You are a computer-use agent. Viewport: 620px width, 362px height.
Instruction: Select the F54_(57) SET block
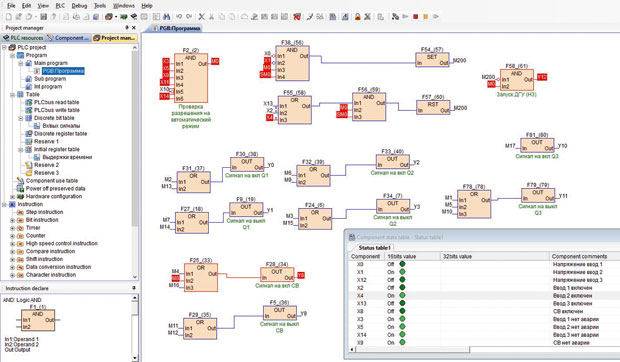coord(432,60)
